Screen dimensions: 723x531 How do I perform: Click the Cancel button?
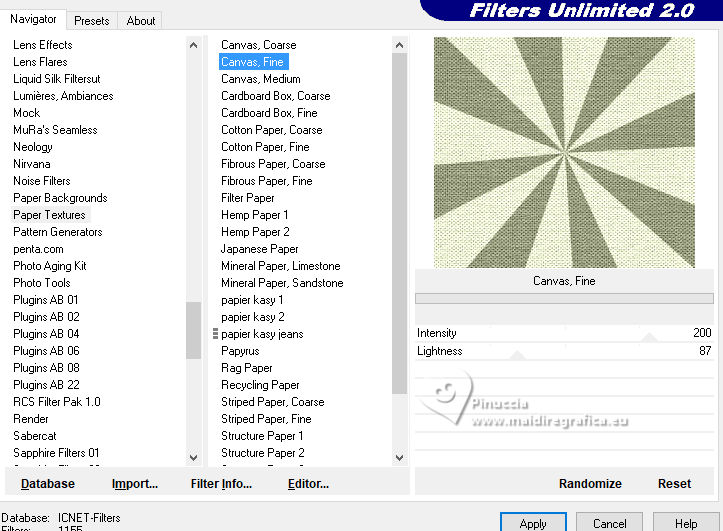[x=609, y=523]
